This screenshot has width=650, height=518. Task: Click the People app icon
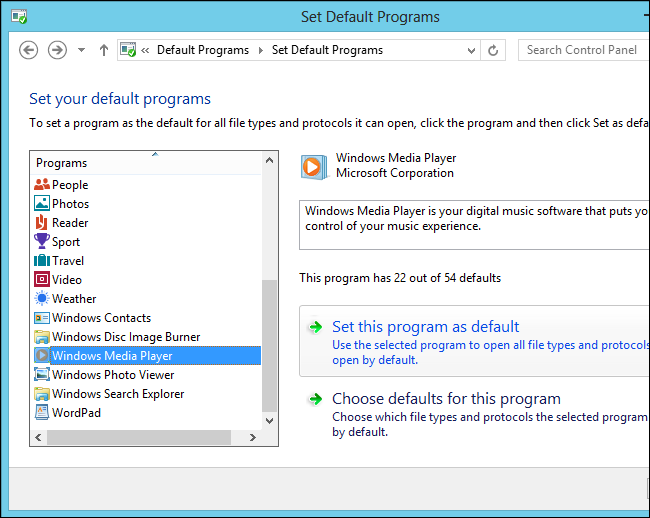point(42,185)
